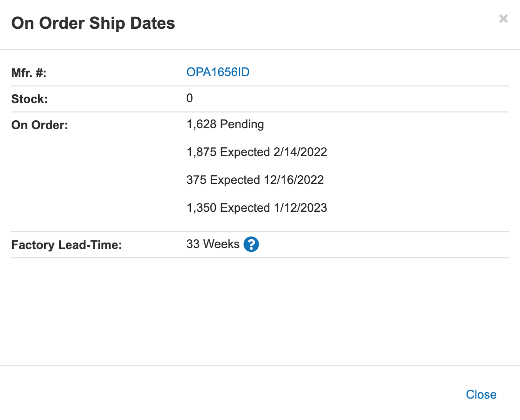Click the Stock label
The image size is (520, 420).
point(30,99)
